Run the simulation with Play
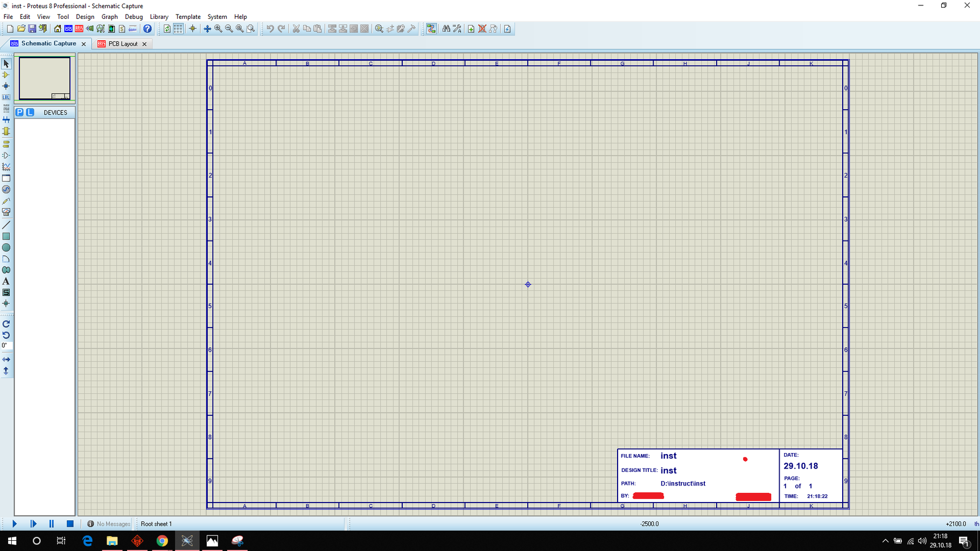980x551 pixels. coord(15,524)
